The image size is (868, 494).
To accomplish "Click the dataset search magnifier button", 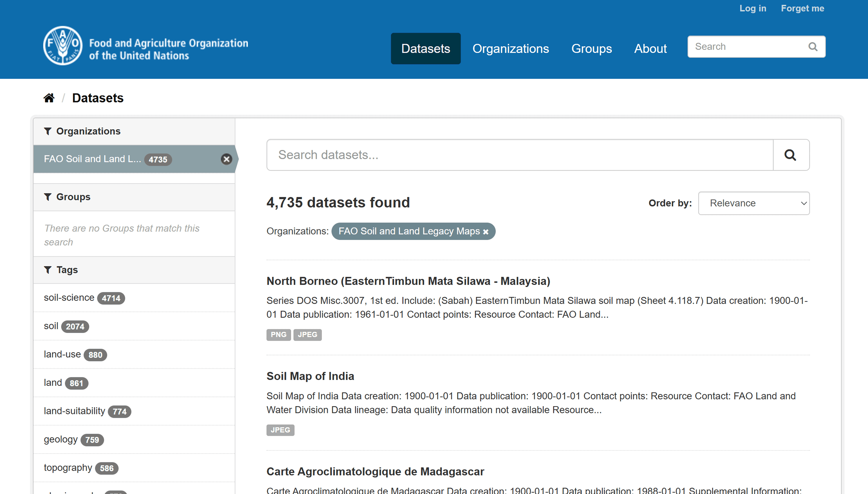I will pyautogui.click(x=791, y=155).
